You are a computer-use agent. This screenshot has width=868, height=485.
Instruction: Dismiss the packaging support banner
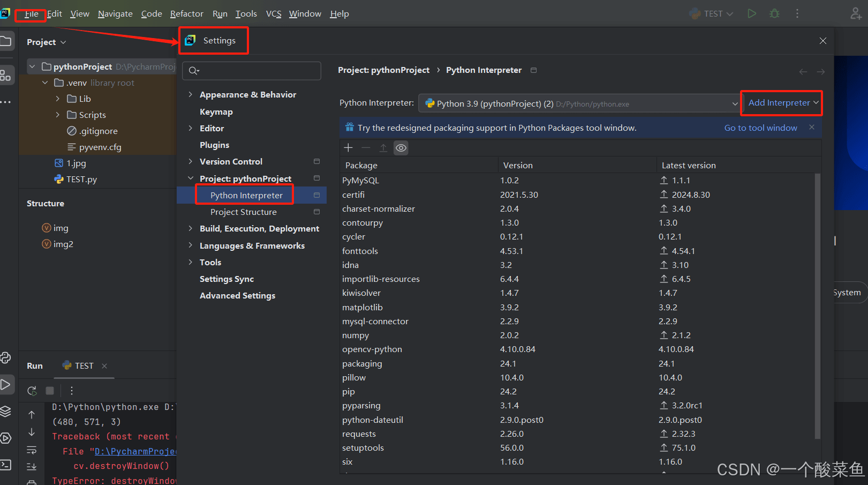click(812, 127)
